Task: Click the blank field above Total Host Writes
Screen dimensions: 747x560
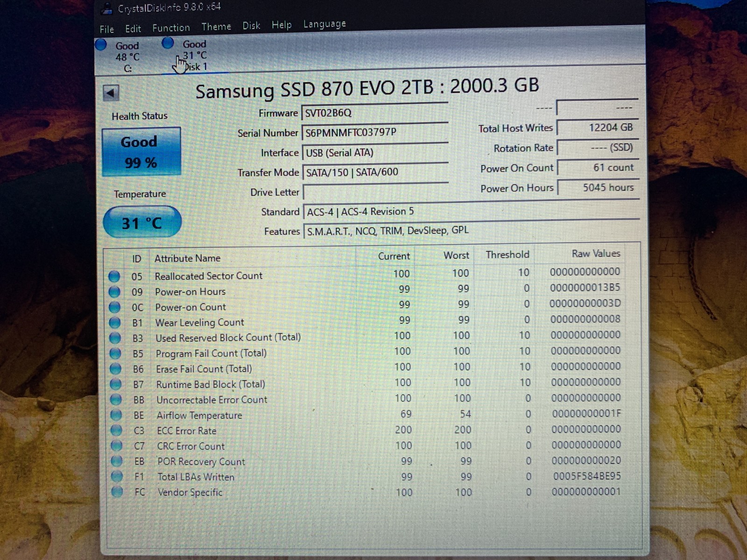Action: point(597,108)
